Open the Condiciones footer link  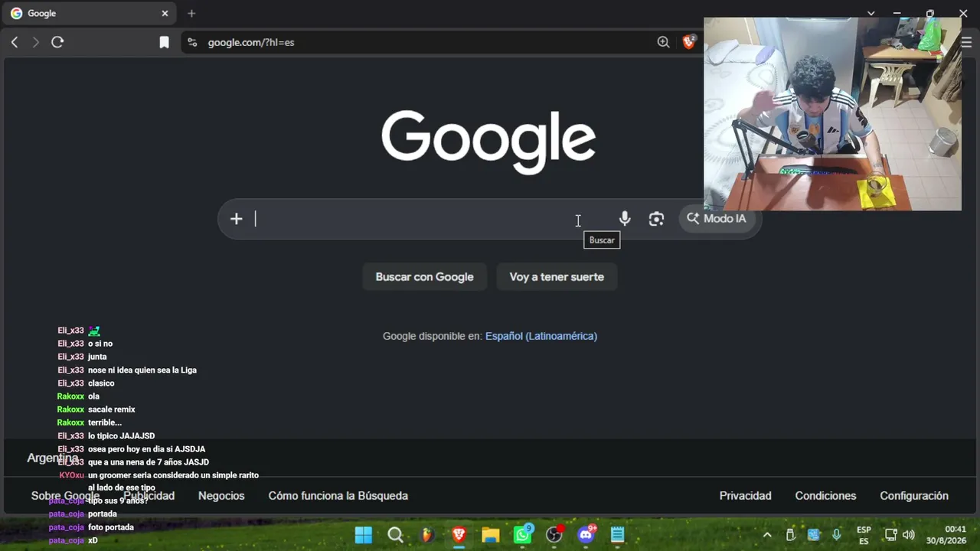click(x=825, y=496)
